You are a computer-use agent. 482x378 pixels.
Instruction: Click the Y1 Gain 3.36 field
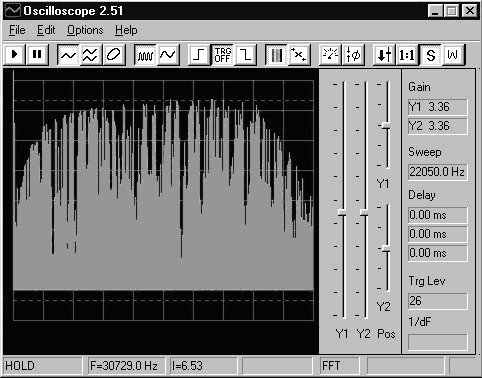click(x=437, y=107)
